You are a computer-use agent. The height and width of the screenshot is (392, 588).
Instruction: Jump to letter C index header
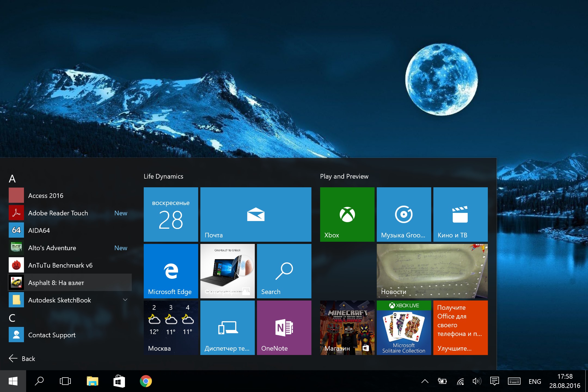(x=12, y=318)
